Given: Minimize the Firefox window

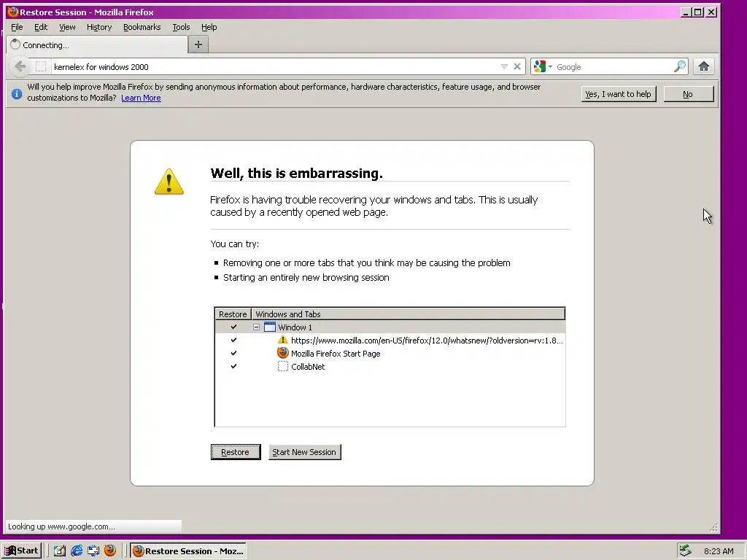Looking at the screenshot, I should [686, 12].
